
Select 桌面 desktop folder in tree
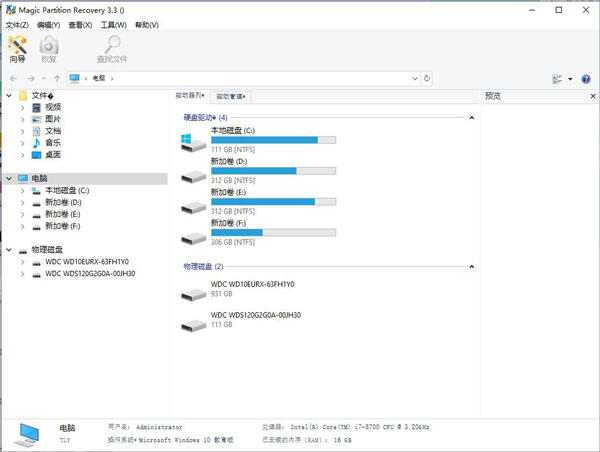point(52,155)
